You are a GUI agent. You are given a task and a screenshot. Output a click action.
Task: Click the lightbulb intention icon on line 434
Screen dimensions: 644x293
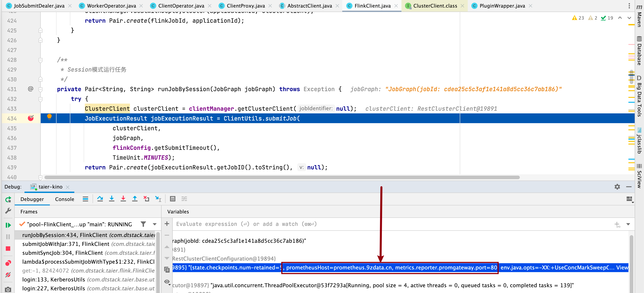click(x=49, y=117)
